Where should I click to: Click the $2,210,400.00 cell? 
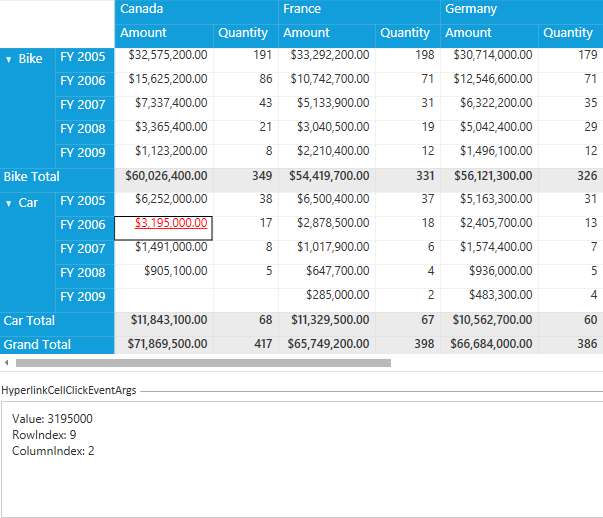point(327,156)
